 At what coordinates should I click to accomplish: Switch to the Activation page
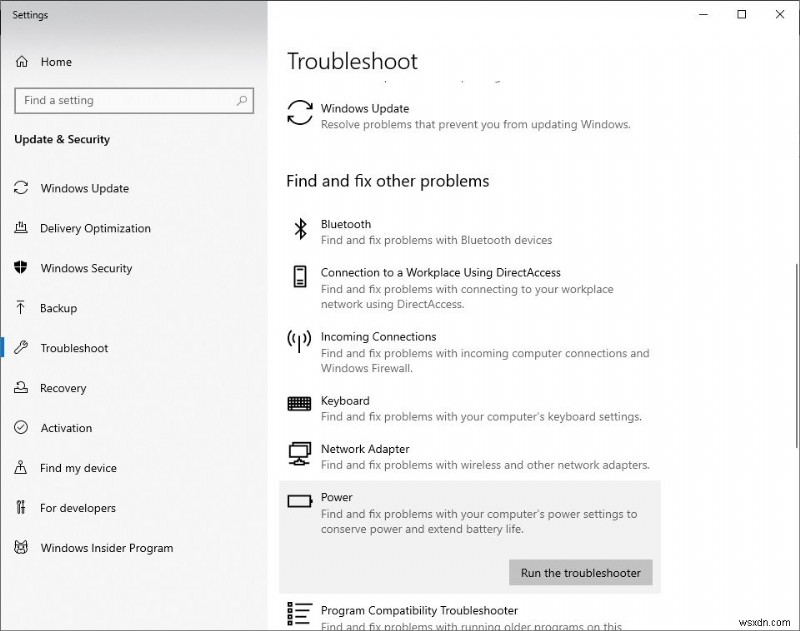pyautogui.click(x=66, y=428)
